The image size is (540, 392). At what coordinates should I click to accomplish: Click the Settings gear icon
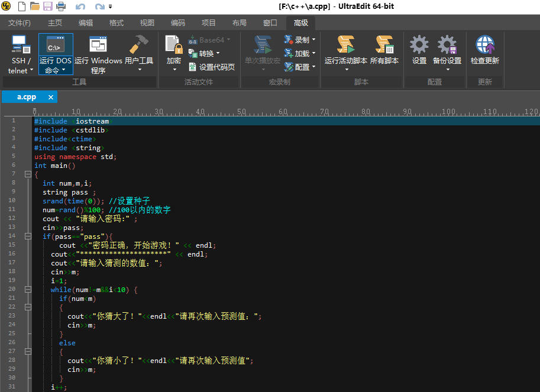click(419, 45)
